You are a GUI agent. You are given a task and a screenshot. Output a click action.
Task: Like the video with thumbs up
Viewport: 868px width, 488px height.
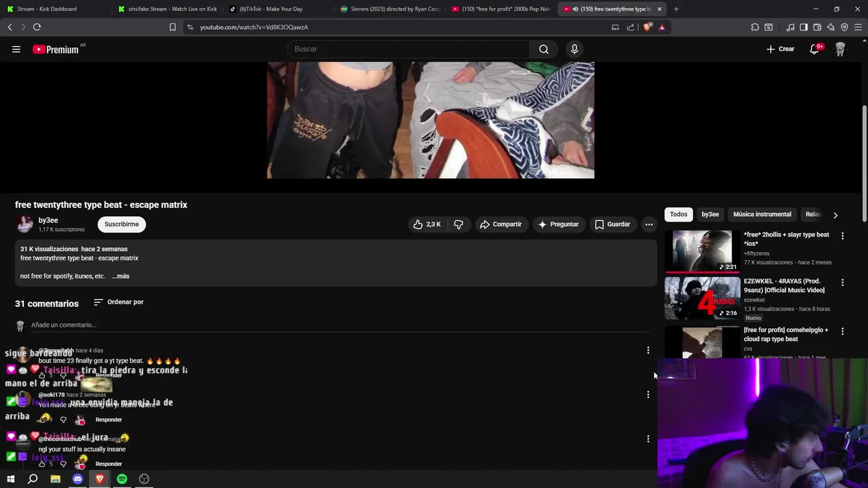(x=427, y=224)
